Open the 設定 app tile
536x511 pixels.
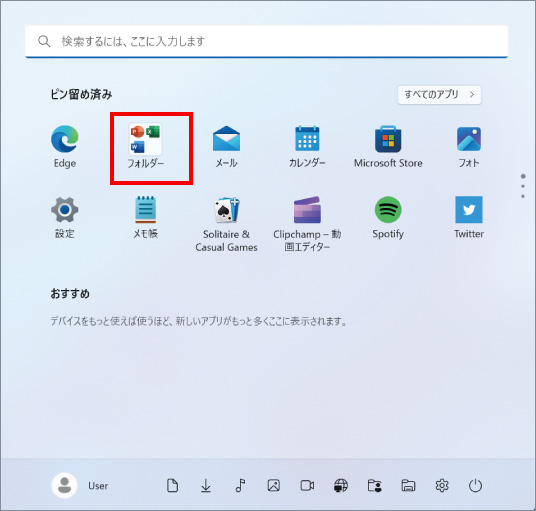pyautogui.click(x=65, y=217)
